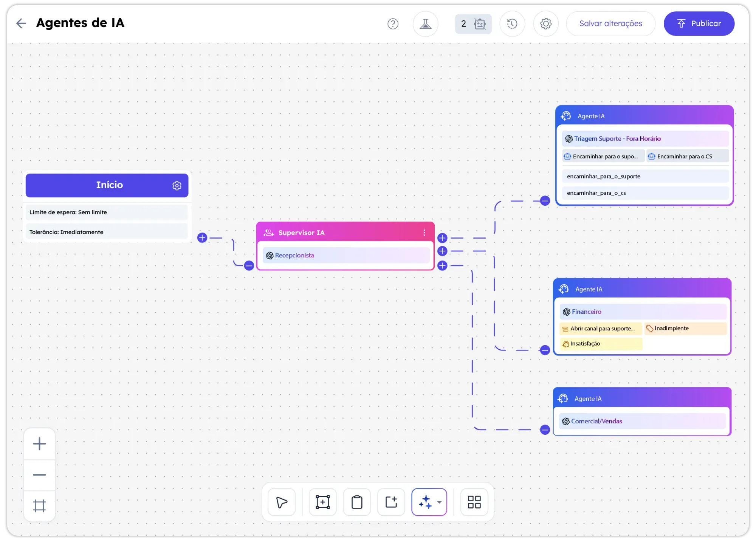Open the AI sparkles tool
The height and width of the screenshot is (541, 756).
pos(425,502)
